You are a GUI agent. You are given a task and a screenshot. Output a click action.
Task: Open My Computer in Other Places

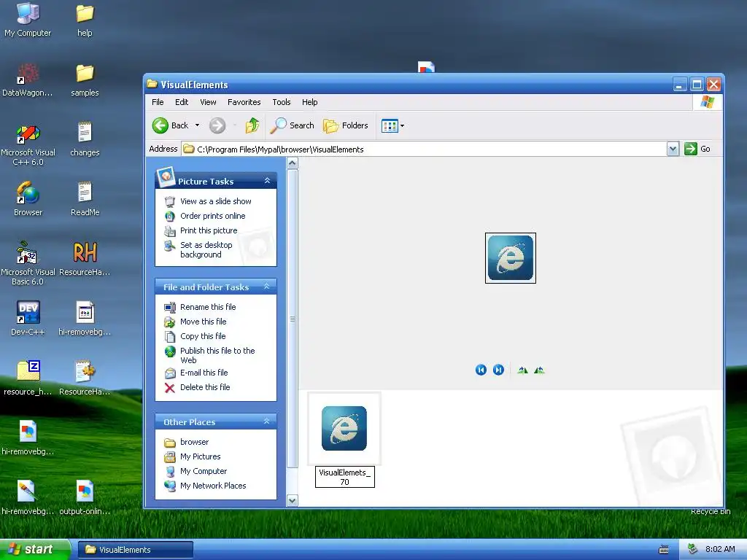(204, 472)
